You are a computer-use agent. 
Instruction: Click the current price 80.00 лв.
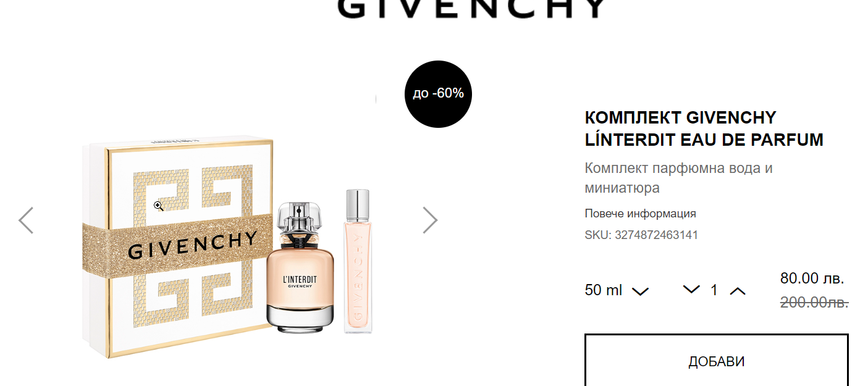point(812,278)
